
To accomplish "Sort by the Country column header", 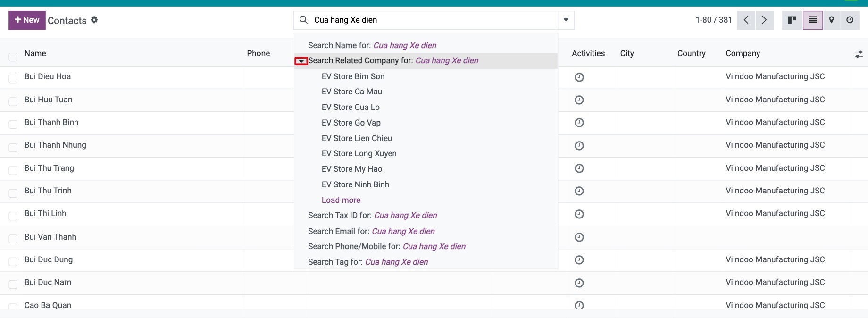I will pyautogui.click(x=692, y=53).
